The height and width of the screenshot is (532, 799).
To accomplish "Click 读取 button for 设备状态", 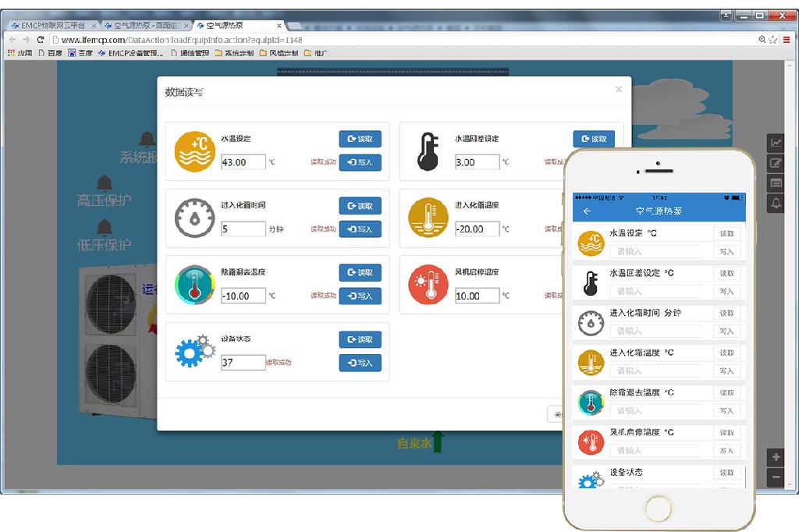I will click(x=360, y=339).
